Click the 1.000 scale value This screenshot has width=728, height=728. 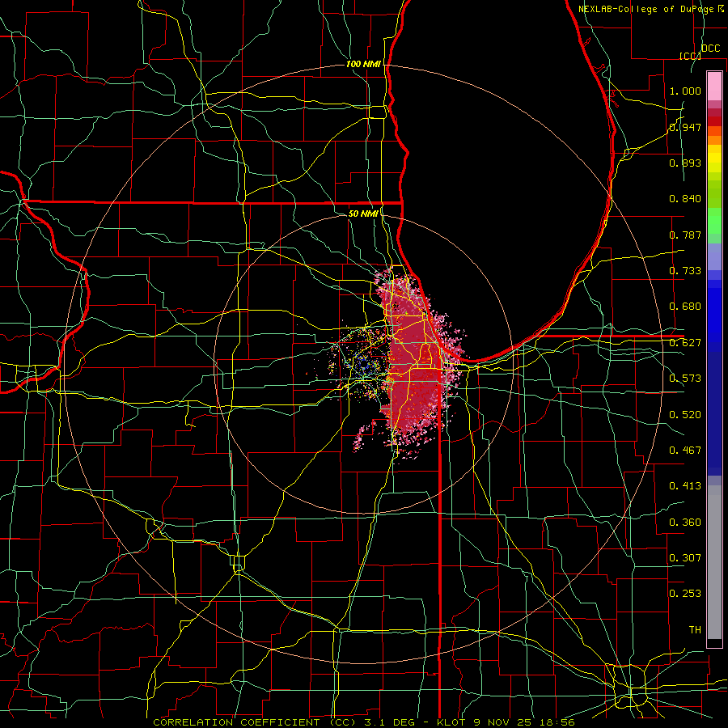685,91
